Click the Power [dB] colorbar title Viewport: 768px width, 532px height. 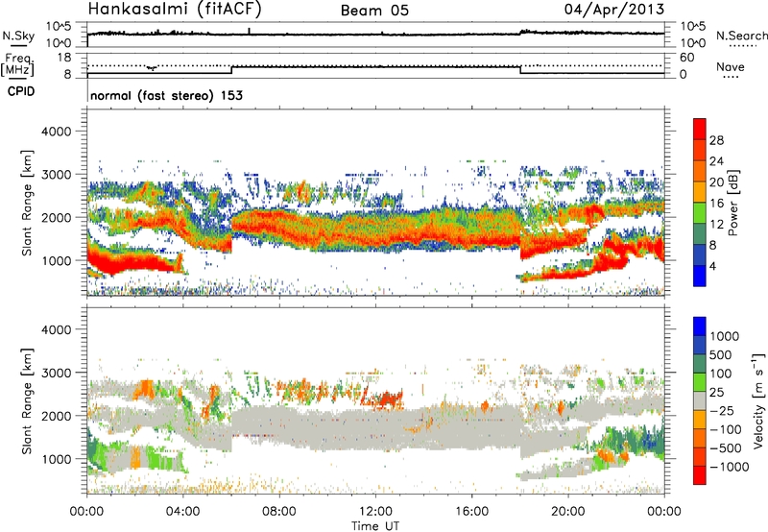(x=732, y=203)
